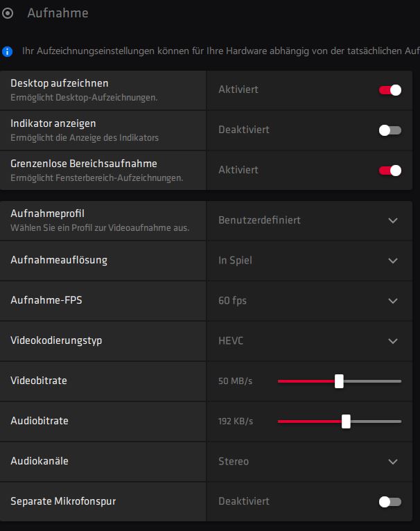
Task: Expand the Aufnahmeauflösung dropdown
Action: (x=393, y=261)
